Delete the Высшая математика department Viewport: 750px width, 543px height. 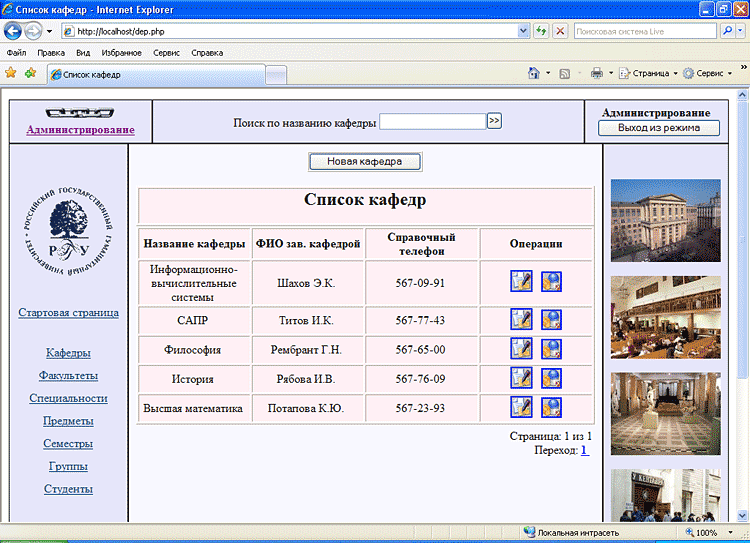[551, 407]
